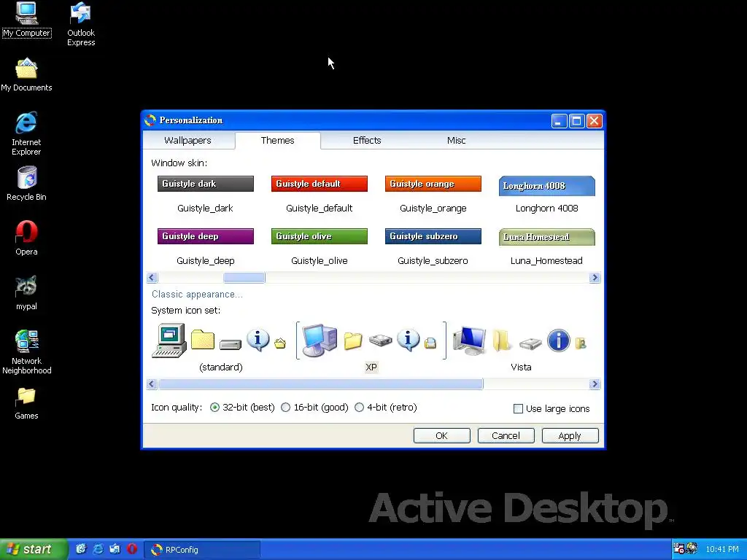The image size is (747, 560).
Task: Switch to the Misc tab
Action: [x=457, y=141]
